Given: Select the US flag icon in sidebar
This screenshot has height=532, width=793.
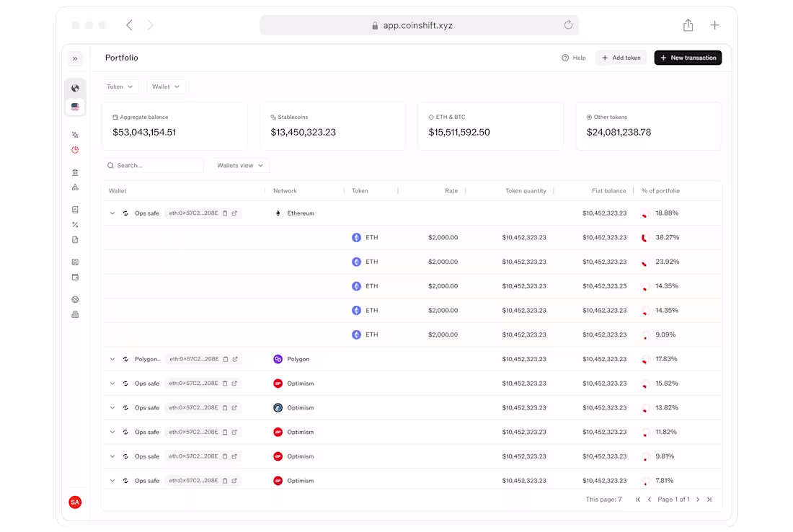Looking at the screenshot, I should tap(75, 106).
